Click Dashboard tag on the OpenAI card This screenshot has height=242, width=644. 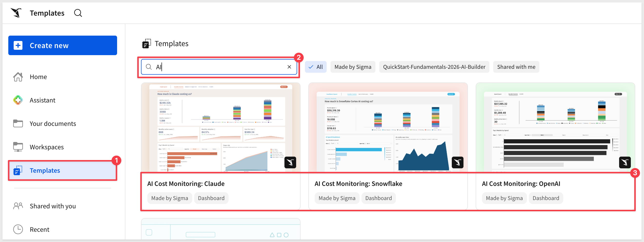point(546,198)
